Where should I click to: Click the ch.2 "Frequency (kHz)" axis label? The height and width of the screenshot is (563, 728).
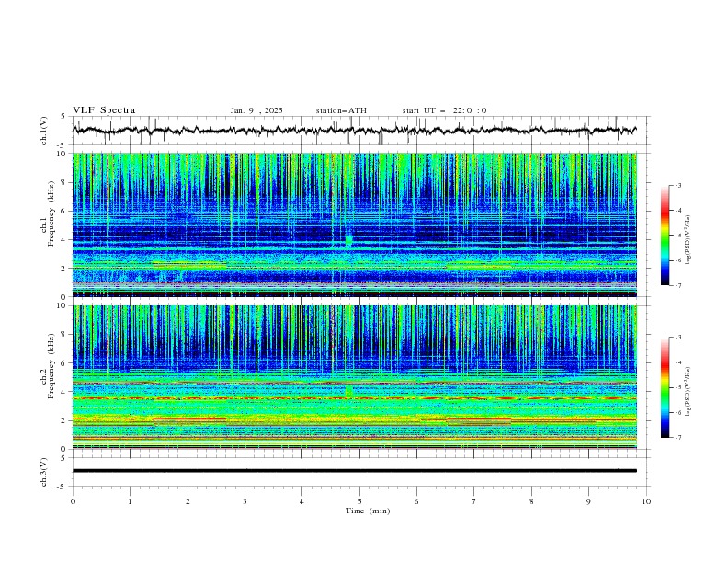pyautogui.click(x=51, y=366)
